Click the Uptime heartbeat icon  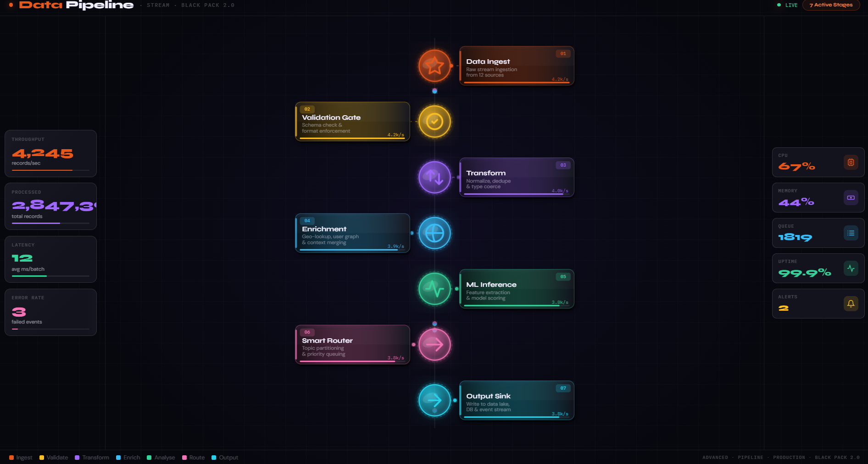(x=851, y=268)
